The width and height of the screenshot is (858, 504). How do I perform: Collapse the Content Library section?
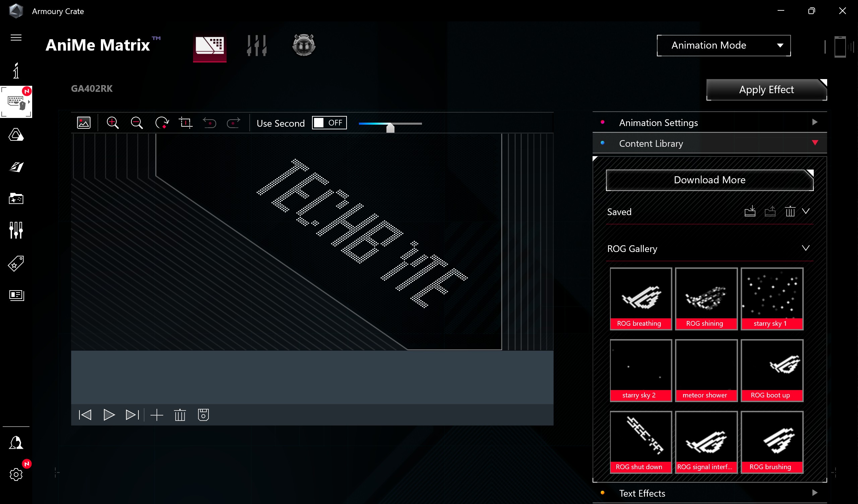[x=710, y=143]
